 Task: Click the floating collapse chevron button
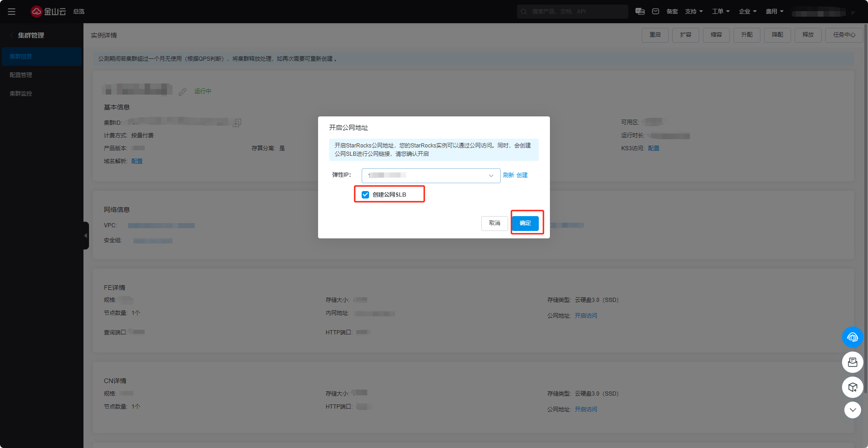pos(852,410)
